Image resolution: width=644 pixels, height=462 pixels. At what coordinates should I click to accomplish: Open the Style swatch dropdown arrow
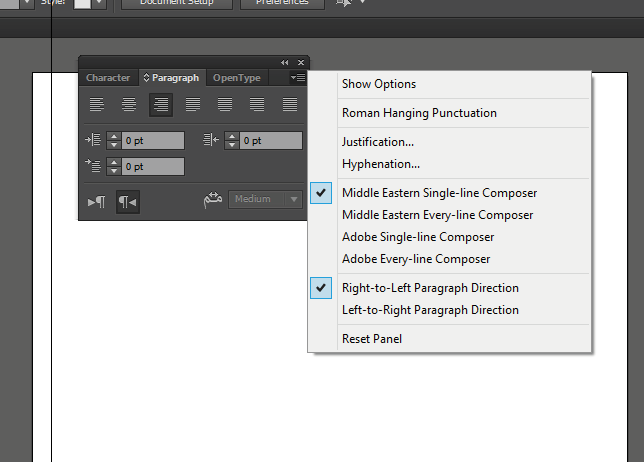99,4
